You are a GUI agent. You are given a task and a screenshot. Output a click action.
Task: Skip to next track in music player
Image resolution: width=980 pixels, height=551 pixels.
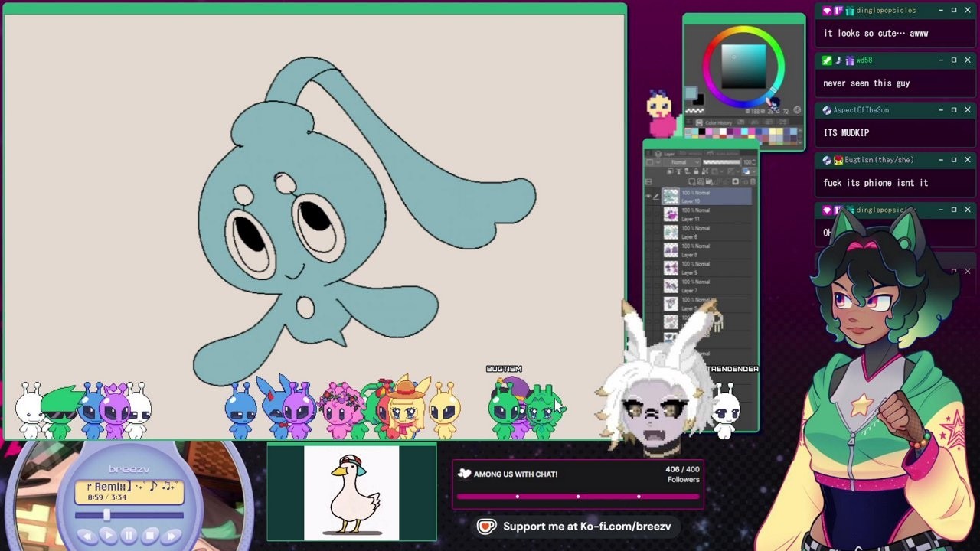[x=171, y=536]
